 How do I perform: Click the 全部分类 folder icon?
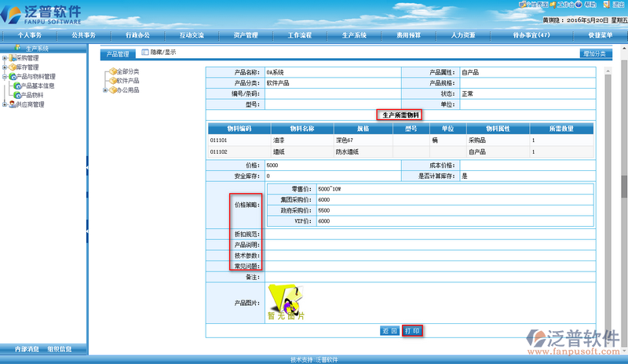[113, 71]
